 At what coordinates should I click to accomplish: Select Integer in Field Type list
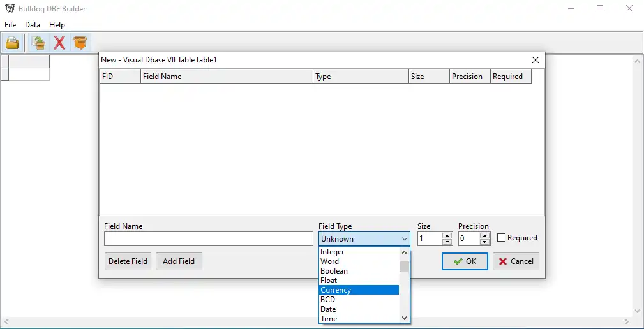point(359,252)
